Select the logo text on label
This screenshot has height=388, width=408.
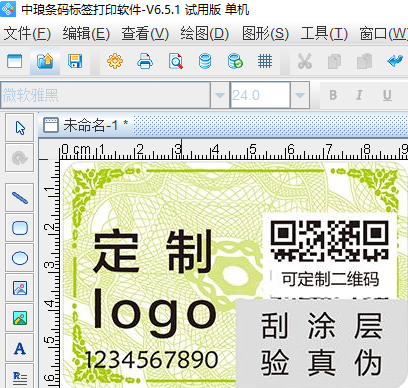click(x=155, y=313)
